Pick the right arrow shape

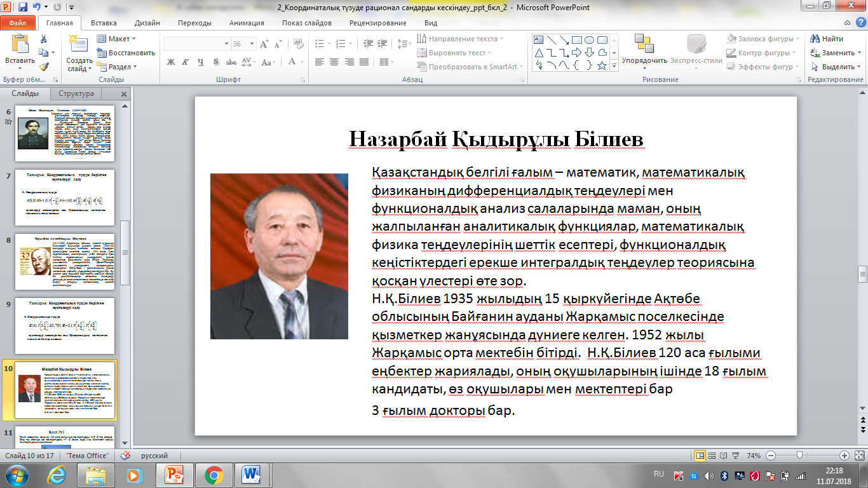pyautogui.click(x=577, y=53)
